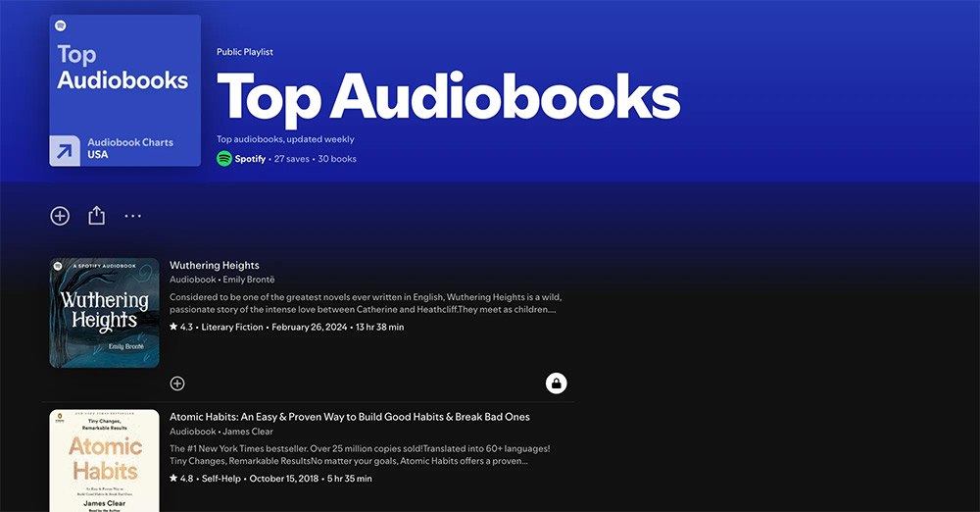Click the February 26, 2024 release date
This screenshot has width=980, height=512.
tap(310, 327)
